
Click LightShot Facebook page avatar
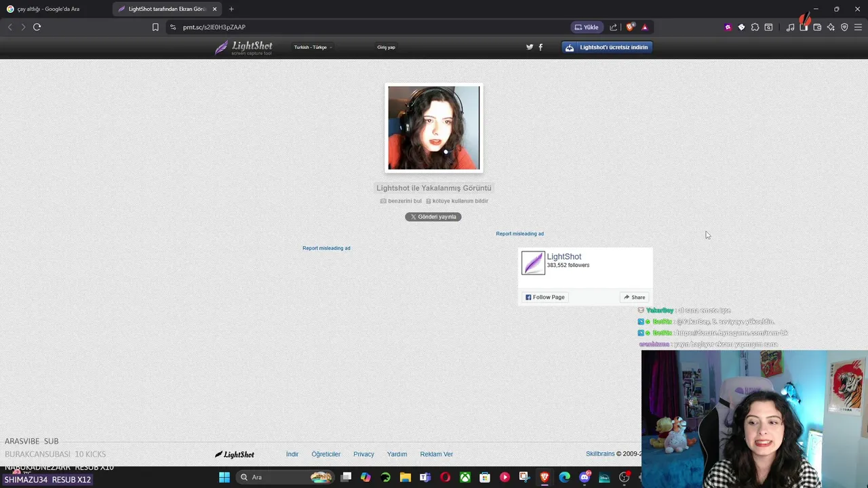tap(533, 263)
